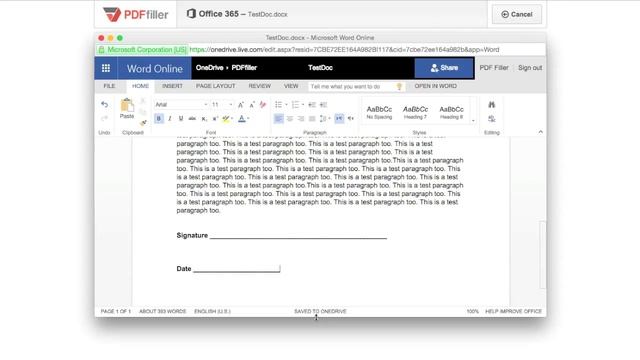640x360 pixels.
Task: Center align the paragraph
Action: click(x=290, y=119)
